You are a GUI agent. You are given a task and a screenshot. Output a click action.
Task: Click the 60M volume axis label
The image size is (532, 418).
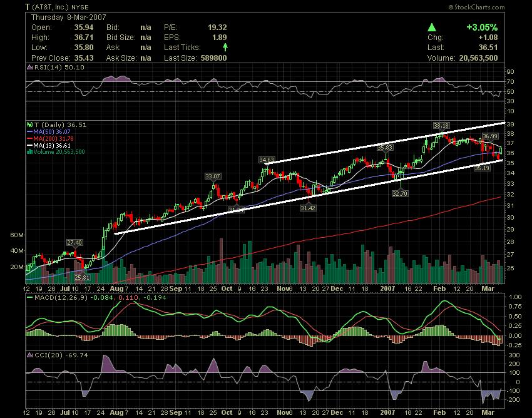17,235
